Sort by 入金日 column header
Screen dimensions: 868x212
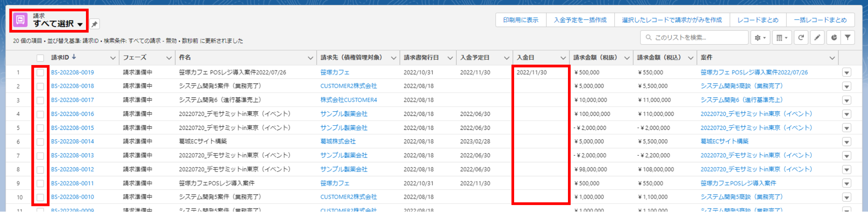[x=525, y=57]
